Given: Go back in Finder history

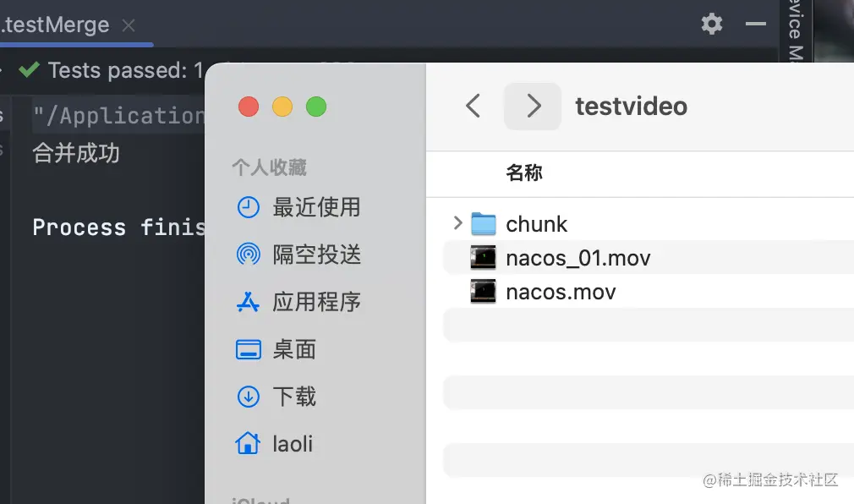Looking at the screenshot, I should (474, 106).
